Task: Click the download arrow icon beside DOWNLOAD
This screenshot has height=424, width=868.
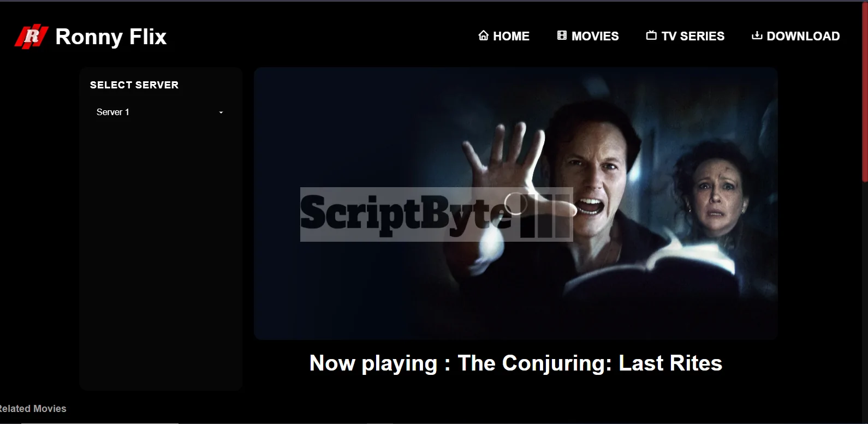Action: coord(757,35)
